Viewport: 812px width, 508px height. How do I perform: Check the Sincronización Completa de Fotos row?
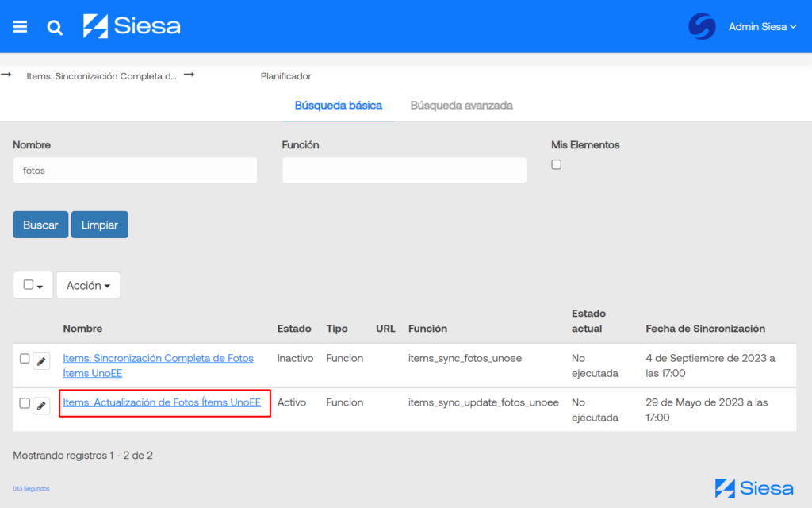(x=25, y=358)
